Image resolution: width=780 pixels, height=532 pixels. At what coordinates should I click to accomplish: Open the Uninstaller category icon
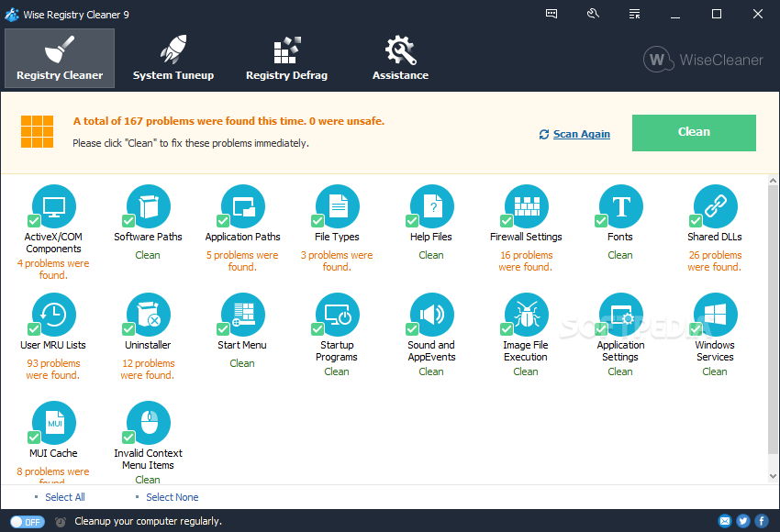[149, 315]
